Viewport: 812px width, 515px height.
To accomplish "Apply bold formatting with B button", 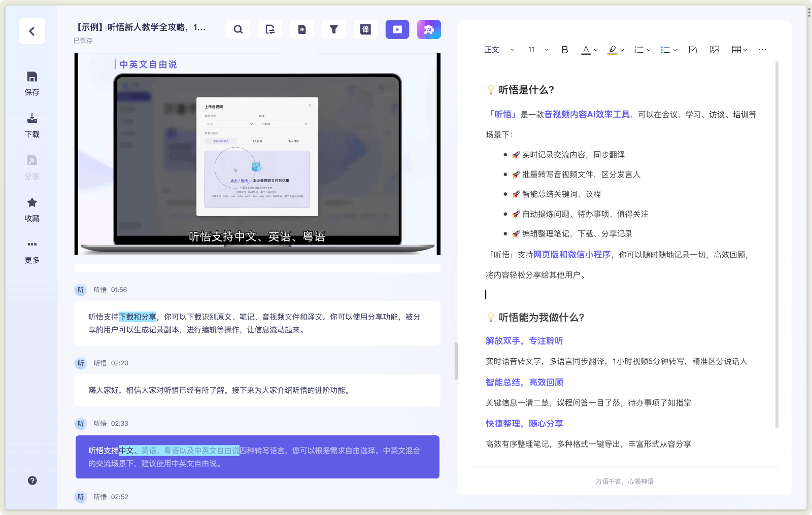I will (x=565, y=50).
